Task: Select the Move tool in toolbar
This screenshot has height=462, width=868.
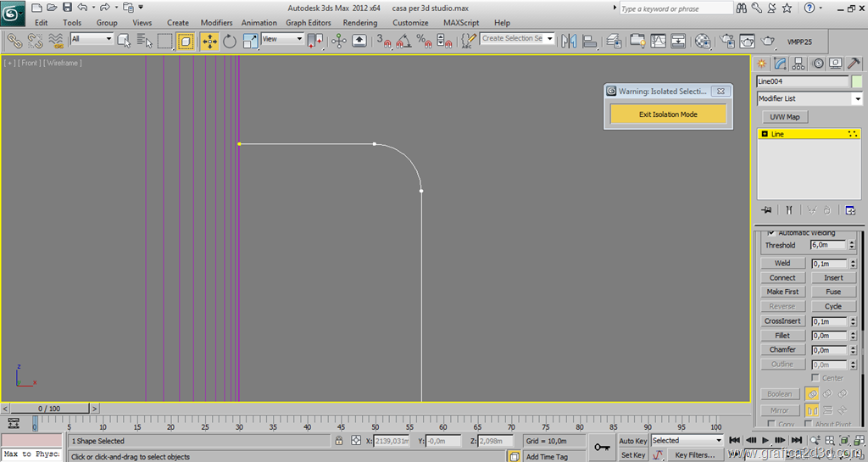Action: (209, 41)
